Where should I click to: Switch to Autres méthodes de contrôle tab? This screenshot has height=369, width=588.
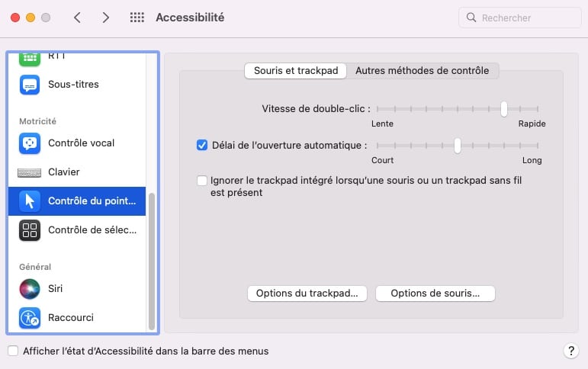click(423, 71)
